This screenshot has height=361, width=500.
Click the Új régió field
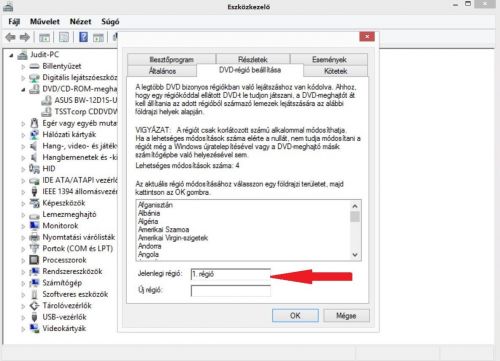click(x=231, y=291)
